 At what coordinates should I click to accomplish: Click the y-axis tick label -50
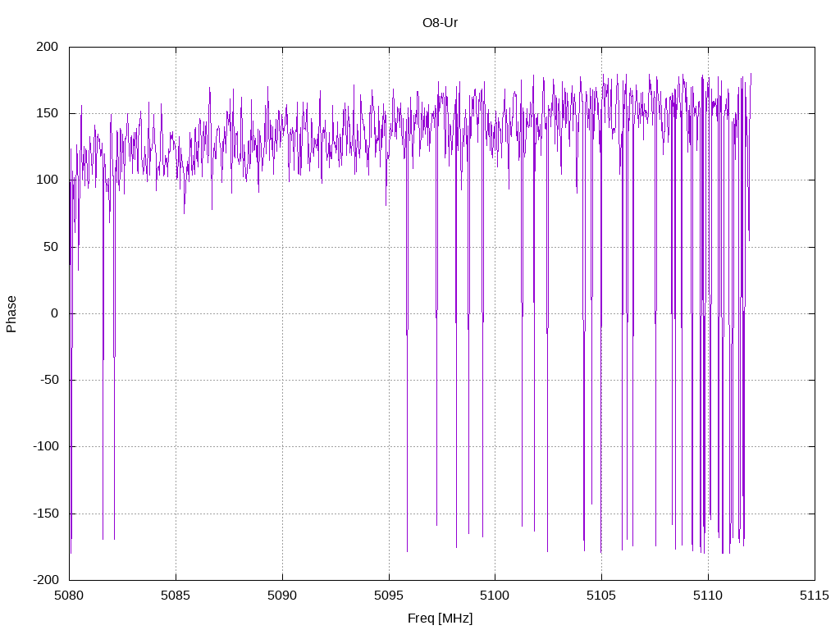[49, 380]
